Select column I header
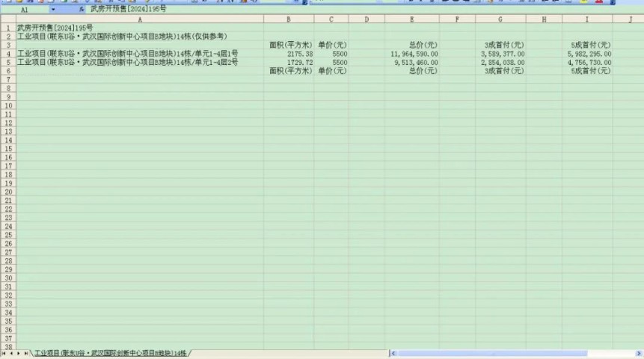Screen dimensions: 644x359 (x=587, y=19)
